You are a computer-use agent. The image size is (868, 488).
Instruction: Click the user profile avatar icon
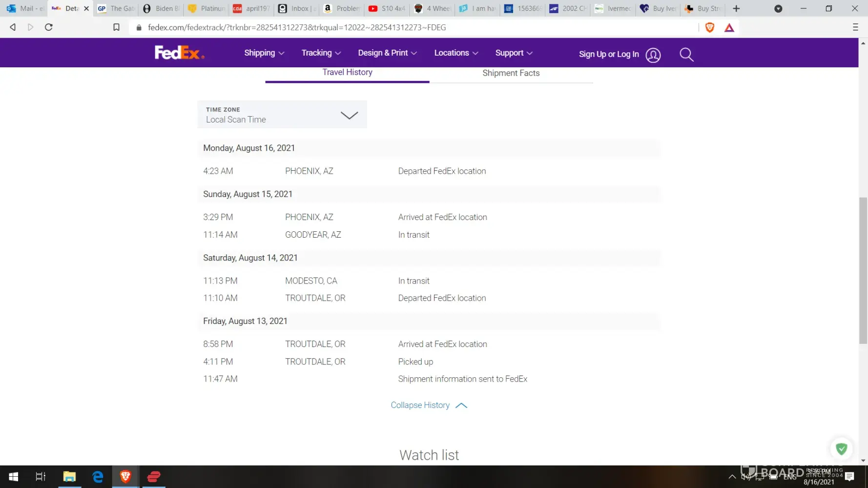click(x=653, y=55)
